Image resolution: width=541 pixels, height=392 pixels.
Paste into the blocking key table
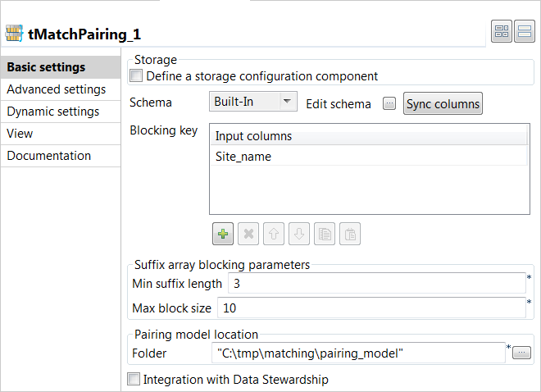click(350, 234)
